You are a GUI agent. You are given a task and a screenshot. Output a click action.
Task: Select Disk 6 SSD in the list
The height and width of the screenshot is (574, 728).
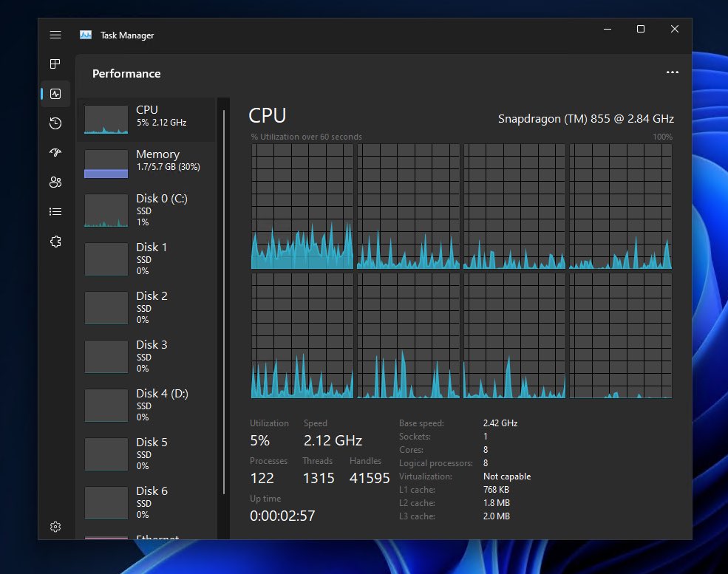pos(147,502)
